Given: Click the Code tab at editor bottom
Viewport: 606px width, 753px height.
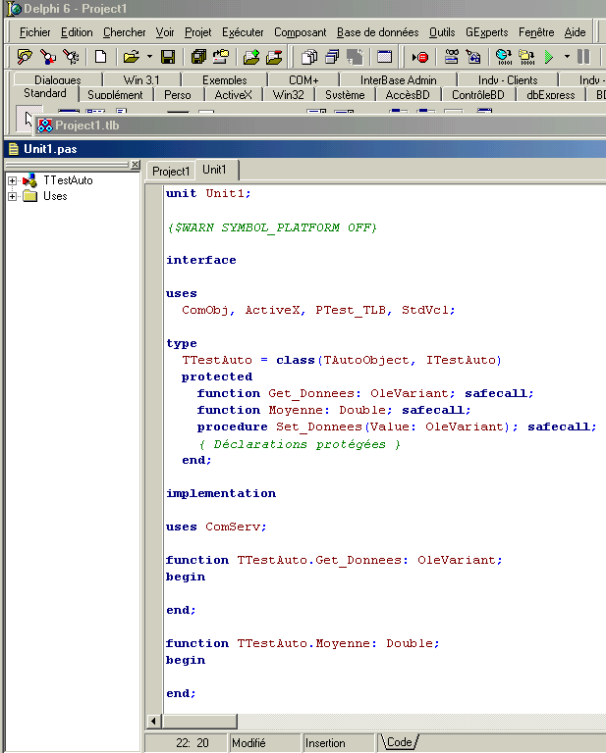Looking at the screenshot, I should (398, 742).
